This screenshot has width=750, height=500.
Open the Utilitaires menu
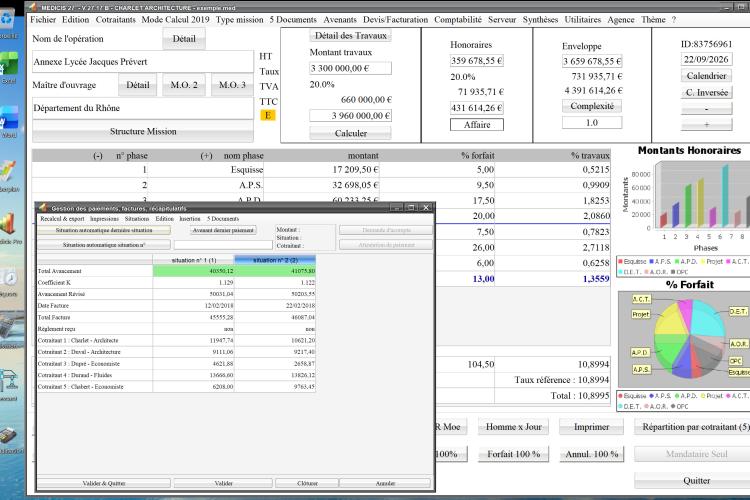pos(583,20)
